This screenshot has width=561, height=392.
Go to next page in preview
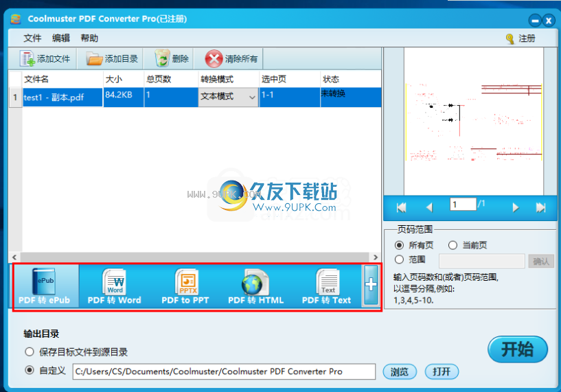pyautogui.click(x=515, y=207)
